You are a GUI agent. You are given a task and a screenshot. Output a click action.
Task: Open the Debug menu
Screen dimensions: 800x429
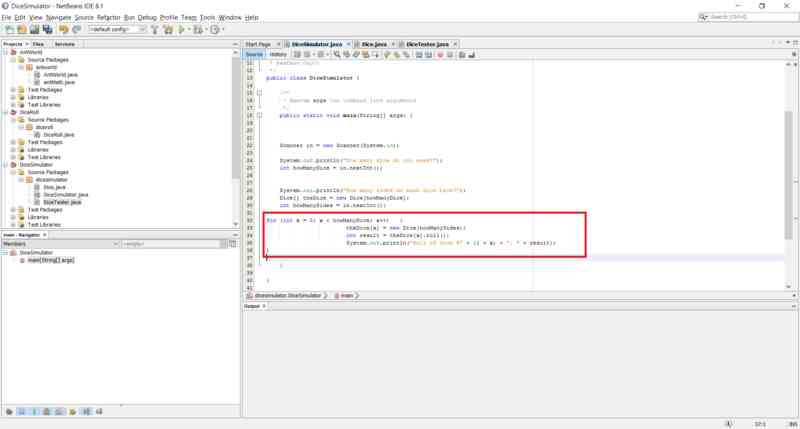tap(147, 17)
